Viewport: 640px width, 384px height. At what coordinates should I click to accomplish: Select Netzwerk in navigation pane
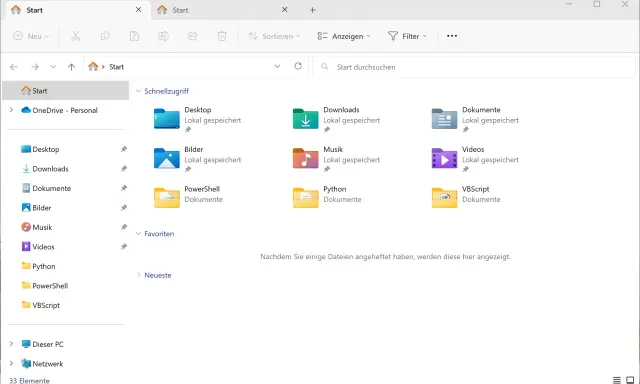tap(47, 364)
